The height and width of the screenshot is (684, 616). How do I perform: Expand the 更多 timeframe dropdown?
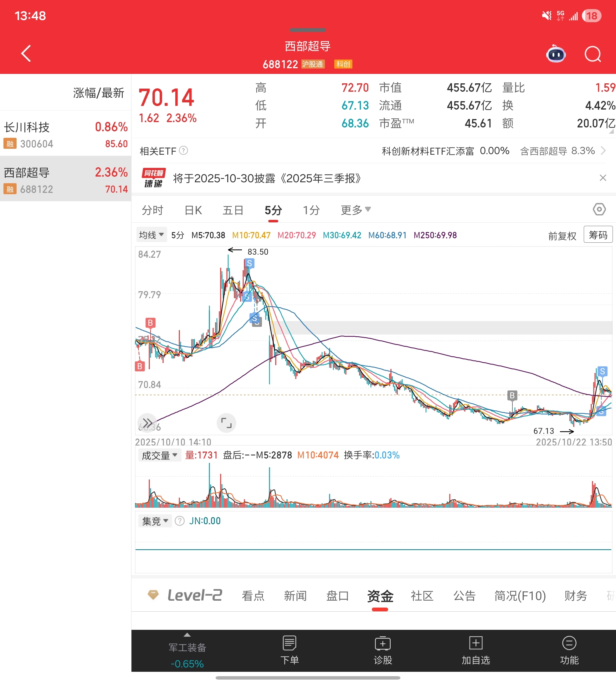tap(355, 210)
